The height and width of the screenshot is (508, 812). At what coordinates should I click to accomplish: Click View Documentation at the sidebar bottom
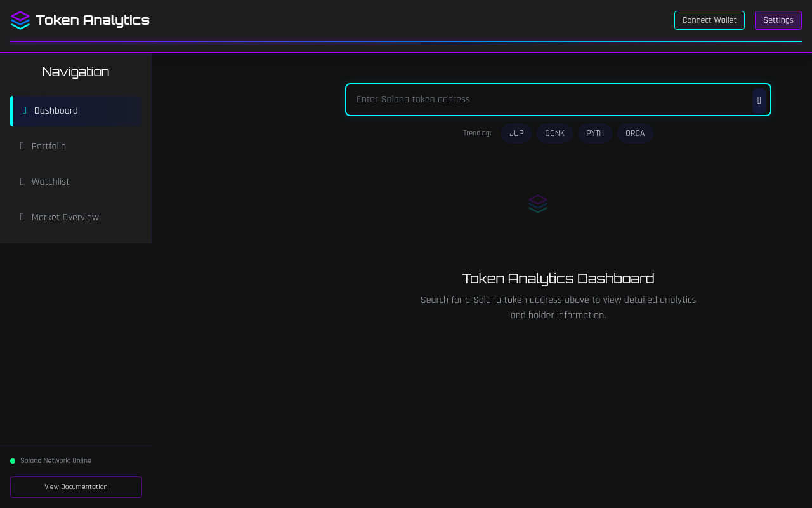pos(75,486)
